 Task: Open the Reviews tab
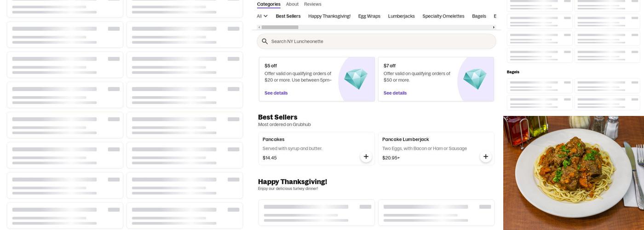tap(312, 4)
